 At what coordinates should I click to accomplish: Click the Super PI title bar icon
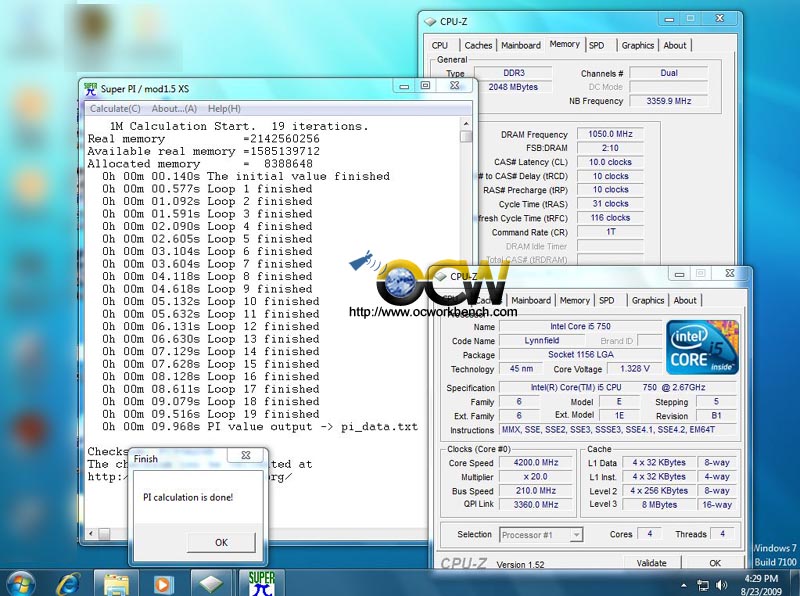click(90, 89)
